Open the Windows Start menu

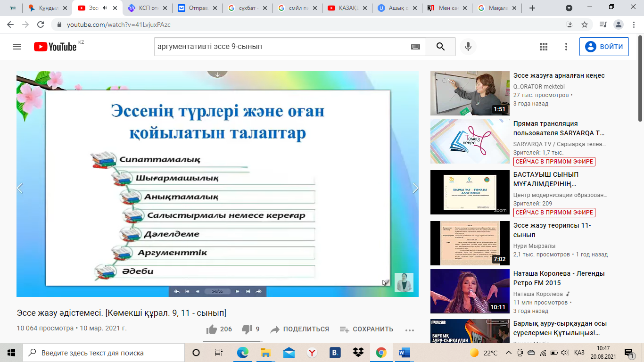tap(11, 353)
